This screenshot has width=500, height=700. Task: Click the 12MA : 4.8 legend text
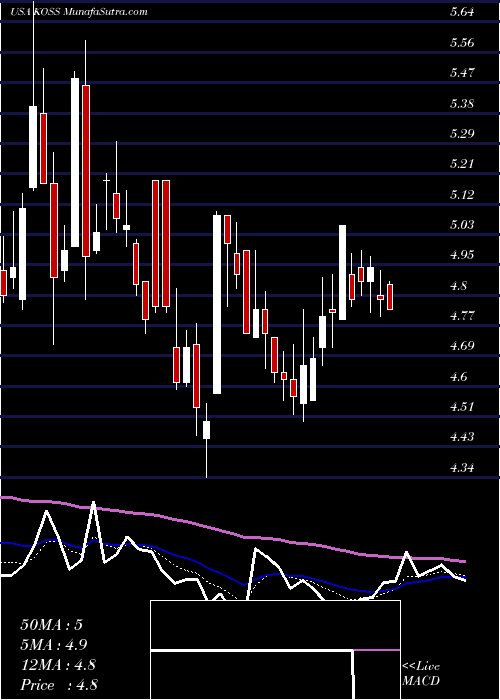58,665
